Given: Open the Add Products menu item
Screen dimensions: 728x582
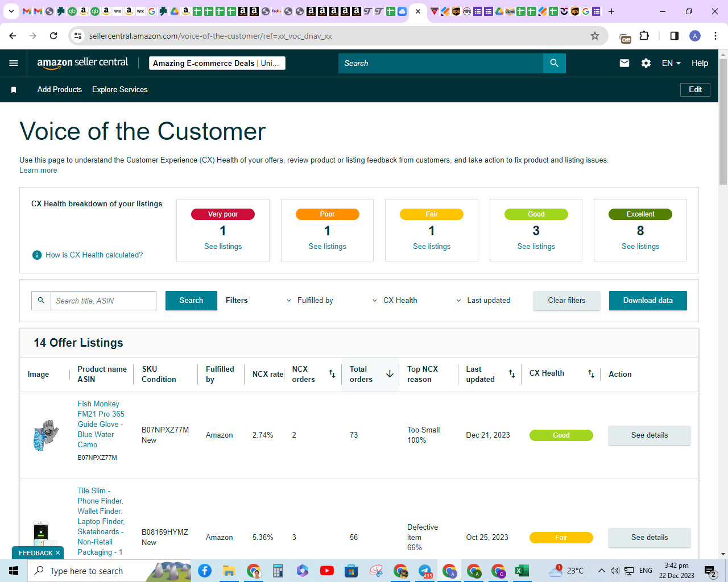Looking at the screenshot, I should click(x=60, y=90).
